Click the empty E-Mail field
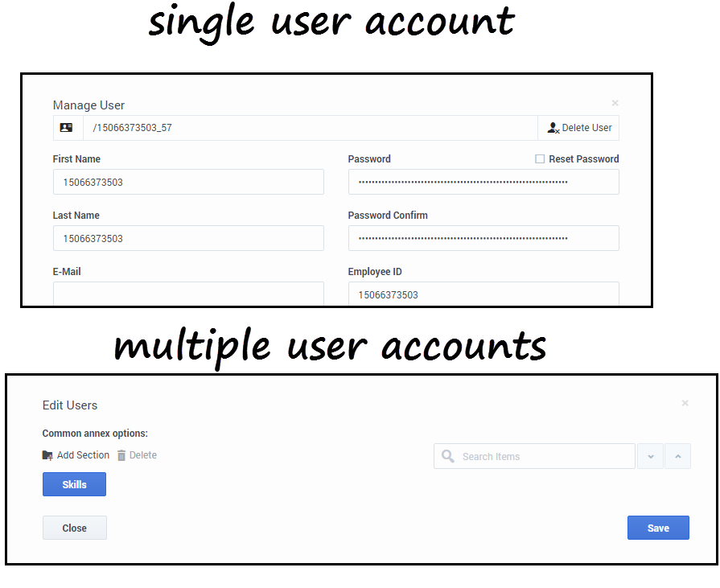720x588 pixels. coord(188,293)
